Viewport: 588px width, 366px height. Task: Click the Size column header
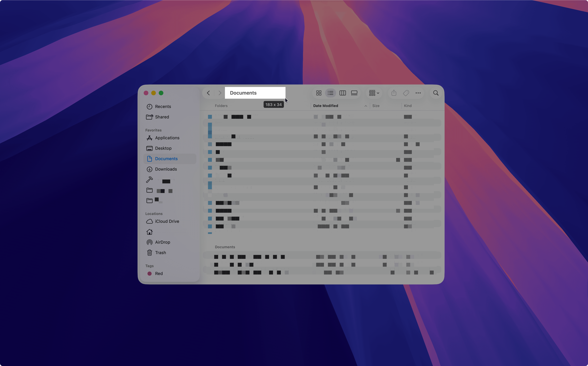376,106
